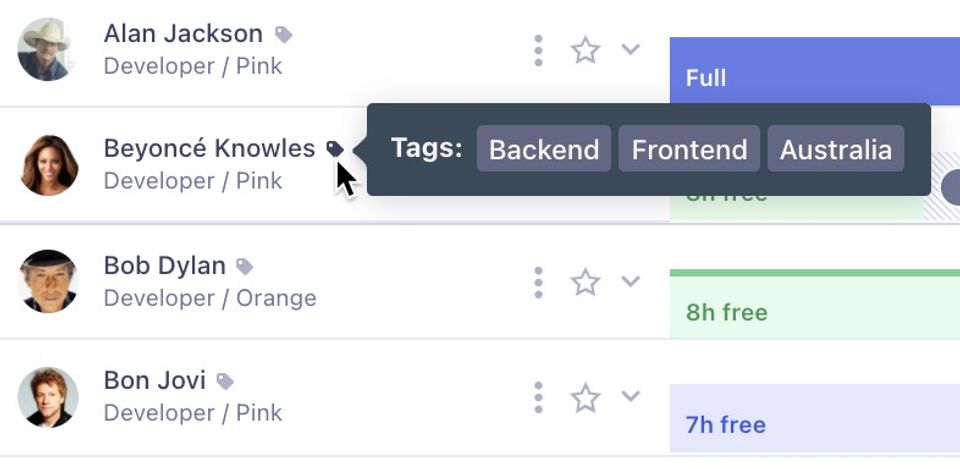
Task: Expand Bon Jovi's row with the chevron
Action: [x=630, y=396]
